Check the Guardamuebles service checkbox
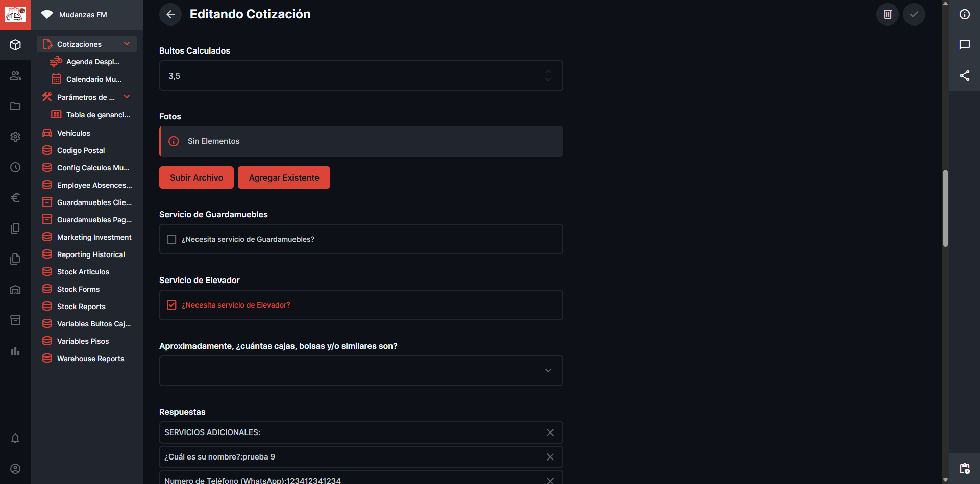The image size is (980, 484). (x=171, y=239)
